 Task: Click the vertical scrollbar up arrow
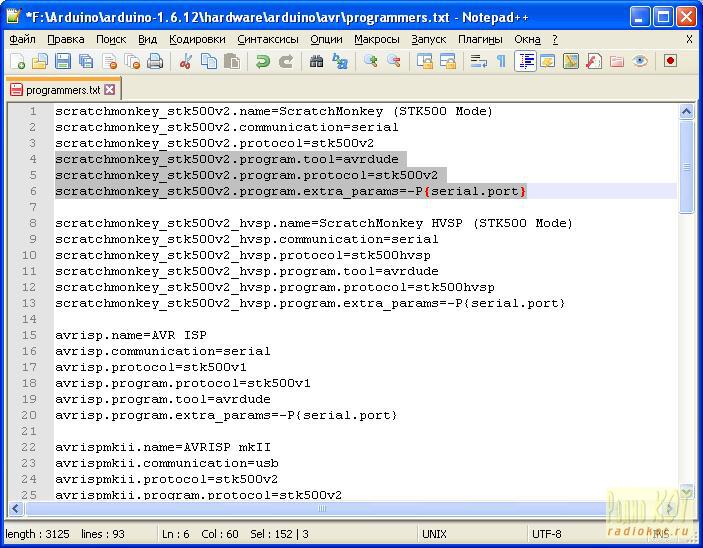point(686,112)
